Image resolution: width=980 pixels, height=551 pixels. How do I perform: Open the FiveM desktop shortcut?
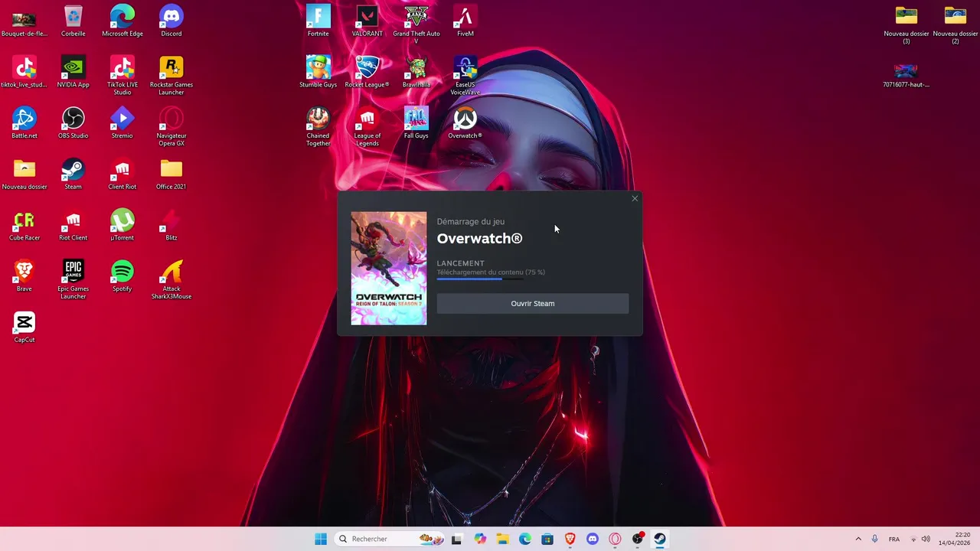click(465, 21)
